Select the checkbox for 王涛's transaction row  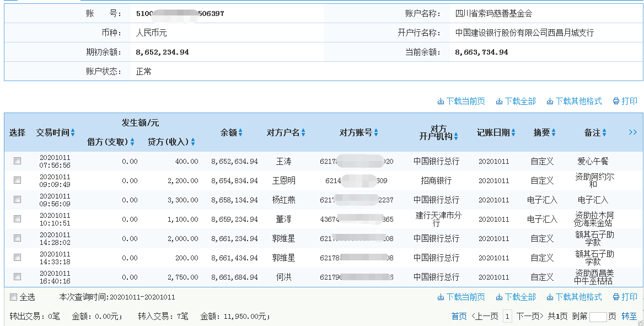(x=17, y=161)
